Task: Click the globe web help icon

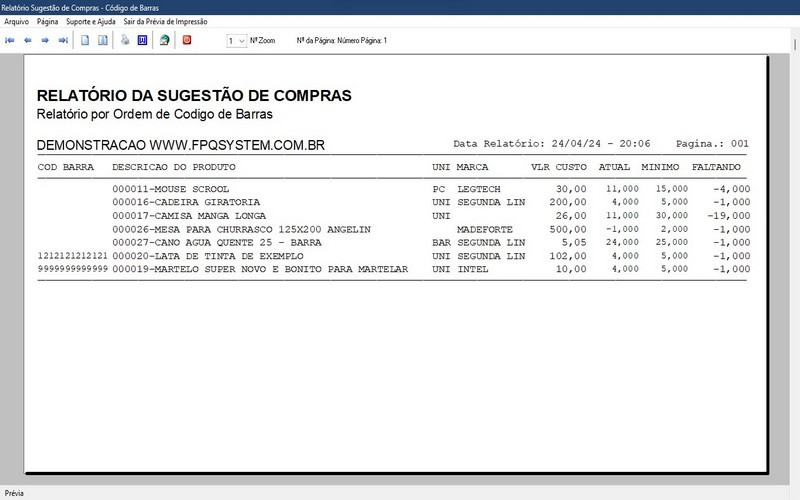Action: [164, 40]
